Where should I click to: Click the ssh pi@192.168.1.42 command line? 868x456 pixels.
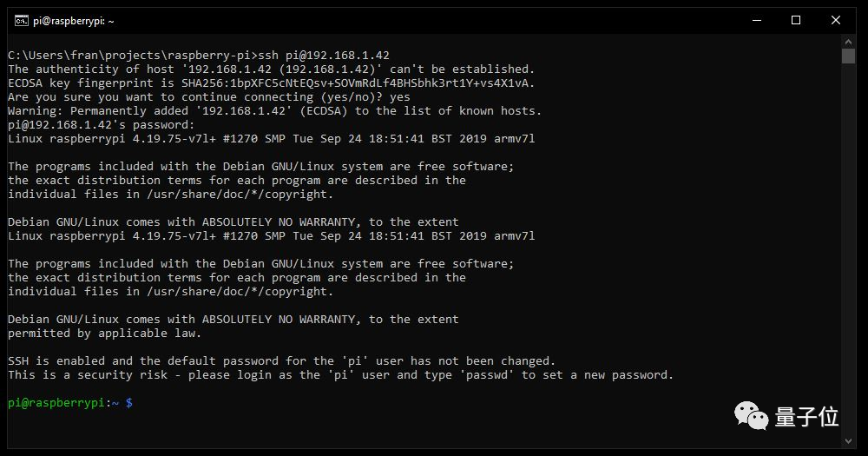(199, 56)
